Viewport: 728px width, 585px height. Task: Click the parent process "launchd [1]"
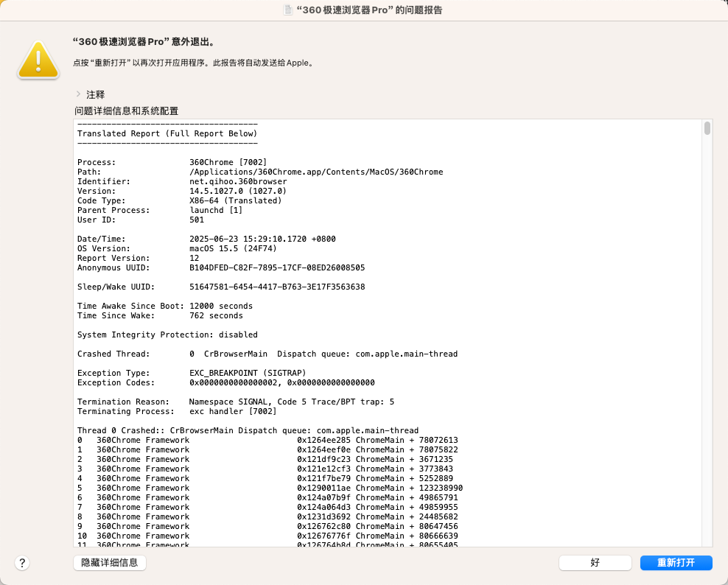(x=216, y=210)
